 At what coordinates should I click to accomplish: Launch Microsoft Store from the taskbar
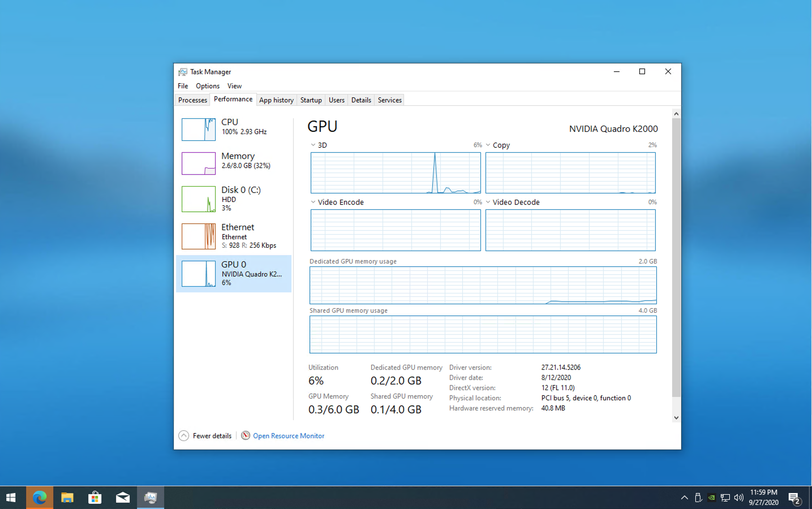tap(94, 497)
